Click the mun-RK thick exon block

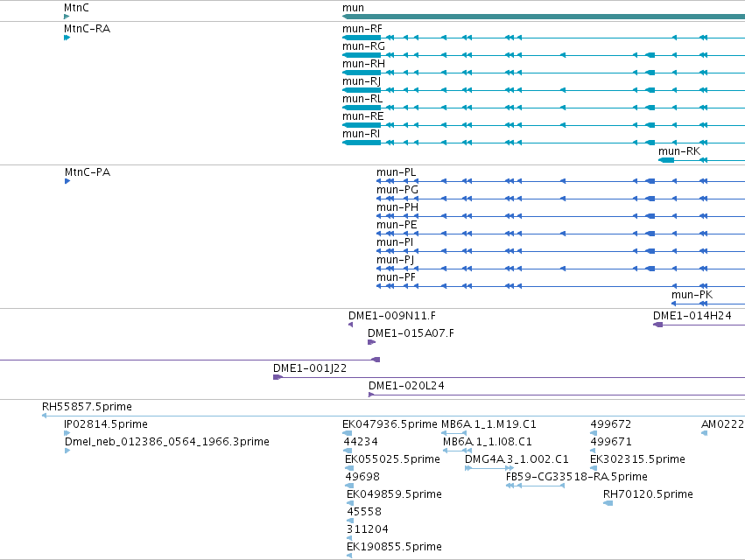point(666,160)
